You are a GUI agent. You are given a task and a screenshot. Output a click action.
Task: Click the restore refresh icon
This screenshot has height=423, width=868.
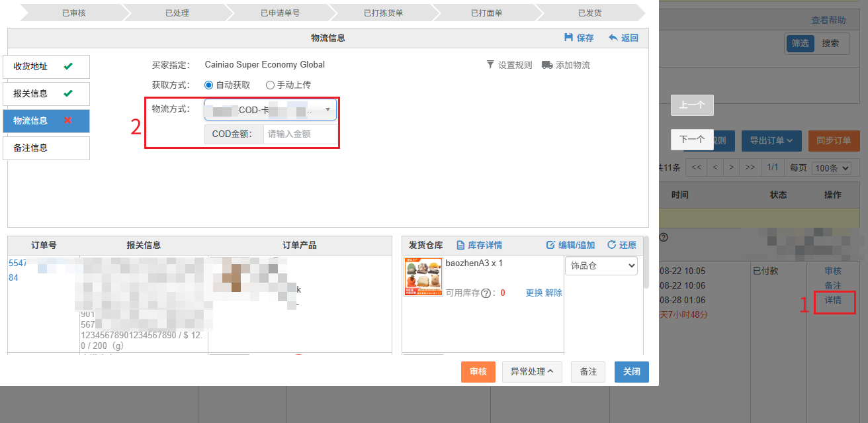point(611,245)
